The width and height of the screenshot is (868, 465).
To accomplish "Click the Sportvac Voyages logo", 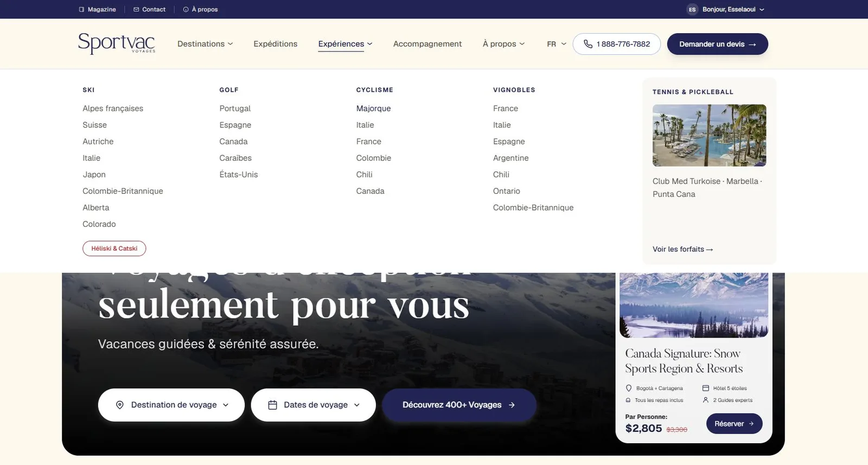I will click(117, 43).
